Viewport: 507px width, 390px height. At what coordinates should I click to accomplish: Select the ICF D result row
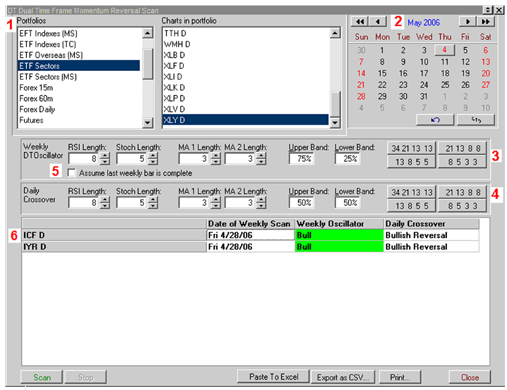click(250, 235)
